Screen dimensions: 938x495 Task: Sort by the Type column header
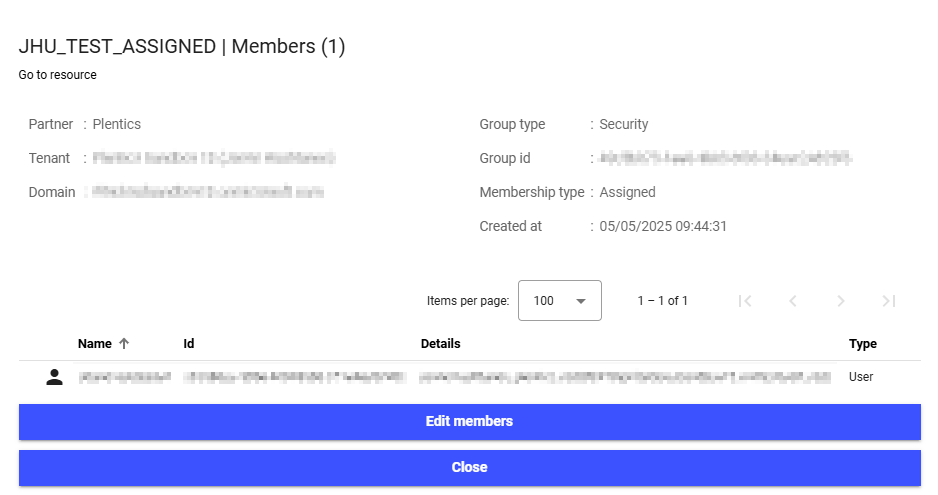tap(863, 344)
